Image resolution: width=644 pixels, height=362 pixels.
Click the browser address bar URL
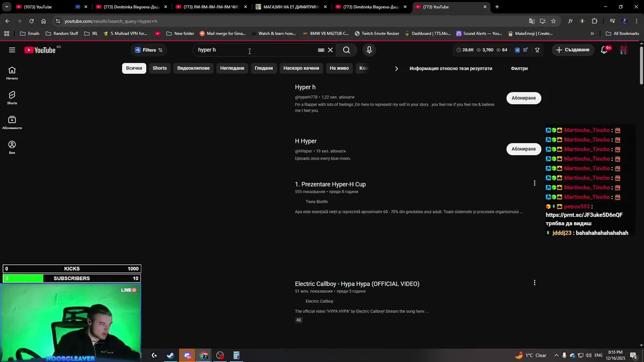click(111, 21)
